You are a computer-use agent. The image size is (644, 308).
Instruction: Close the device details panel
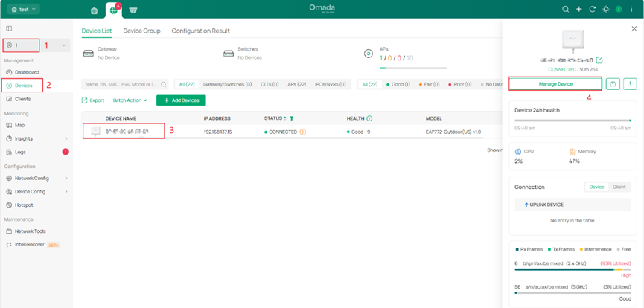634,28
